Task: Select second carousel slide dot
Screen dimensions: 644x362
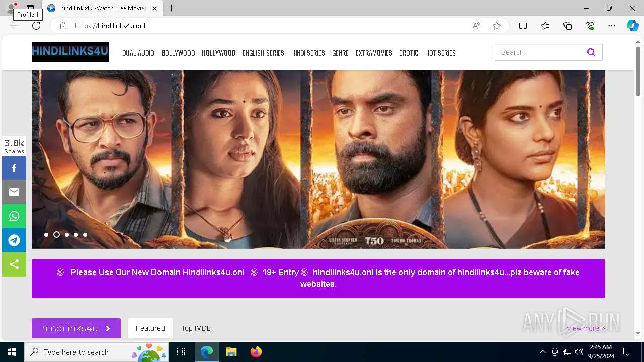Action: tap(56, 235)
